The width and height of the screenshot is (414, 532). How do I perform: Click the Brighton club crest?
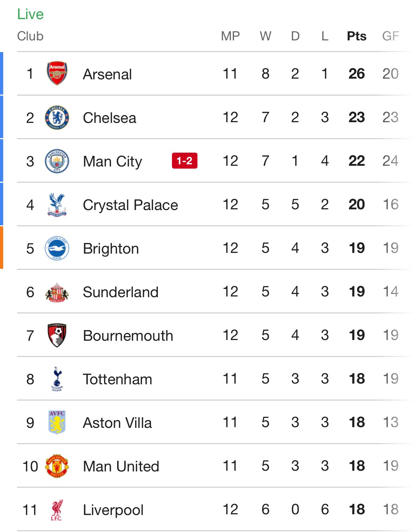57,248
